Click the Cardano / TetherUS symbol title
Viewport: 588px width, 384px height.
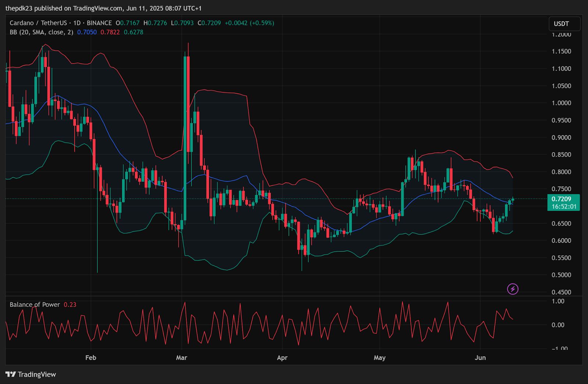click(x=38, y=23)
